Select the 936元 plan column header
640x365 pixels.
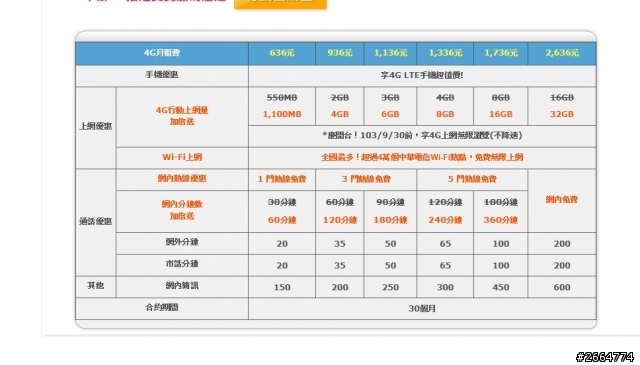340,53
